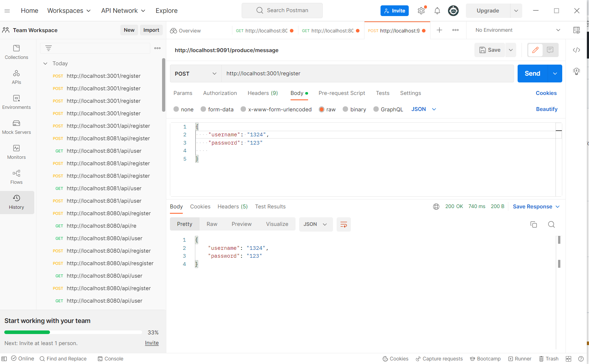Switch to Pre-request Script tab
Image resolution: width=589 pixels, height=364 pixels.
coord(342,93)
